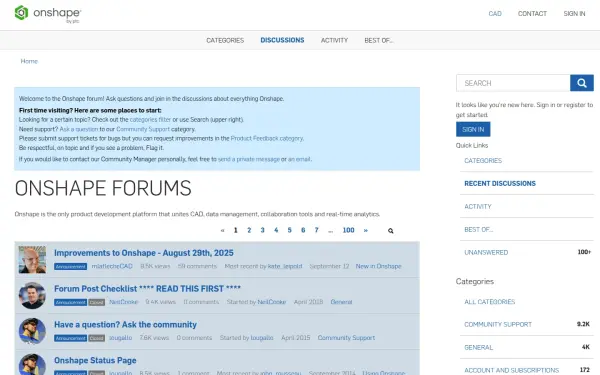Click the 'categories filter' link in welcome box

pos(150,119)
